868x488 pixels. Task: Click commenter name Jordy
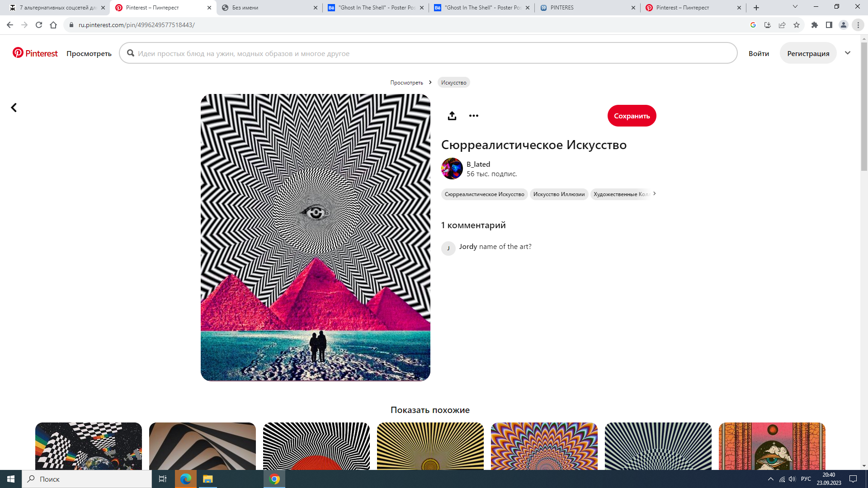468,246
